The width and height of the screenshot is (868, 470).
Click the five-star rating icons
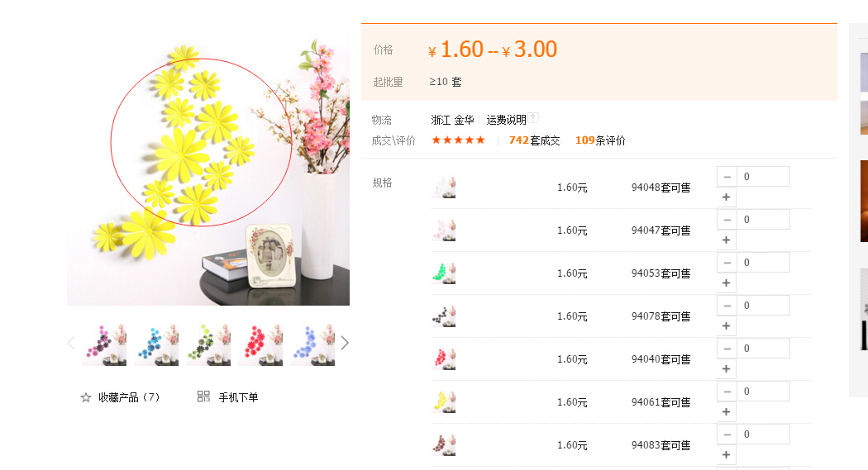[x=458, y=140]
